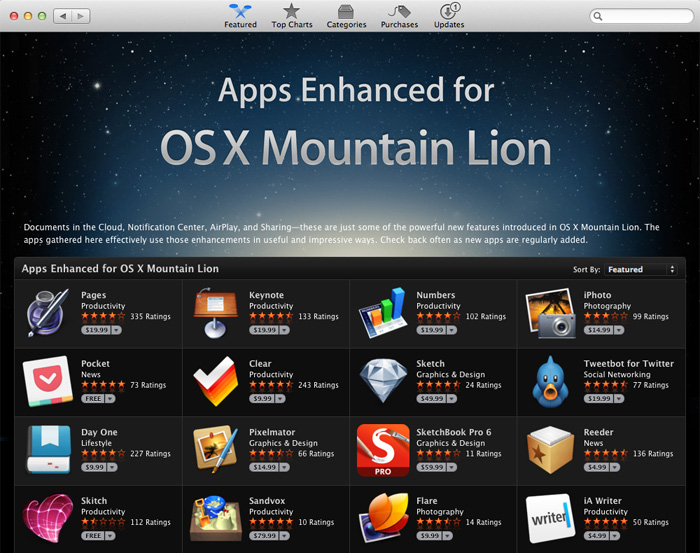This screenshot has height=553, width=700.
Task: Expand the Numbers price arrow menu
Action: click(452, 330)
